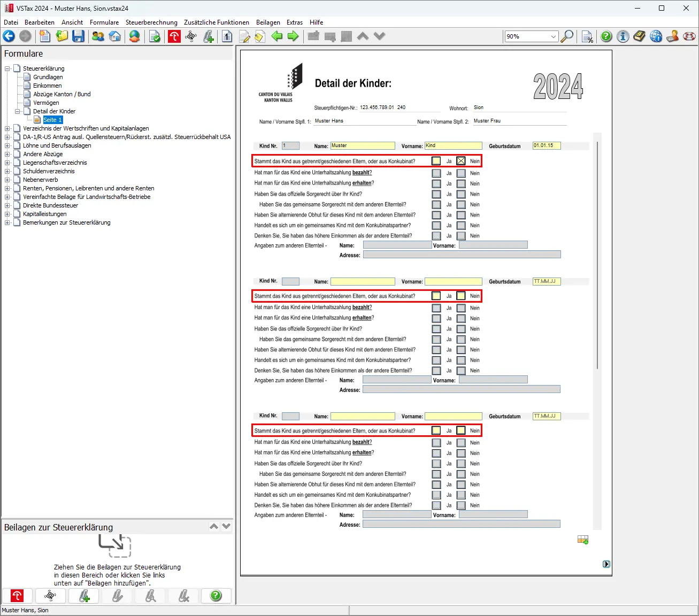This screenshot has height=616, width=699.
Task: Click the house icon in the top toolbar
Action: pos(114,36)
